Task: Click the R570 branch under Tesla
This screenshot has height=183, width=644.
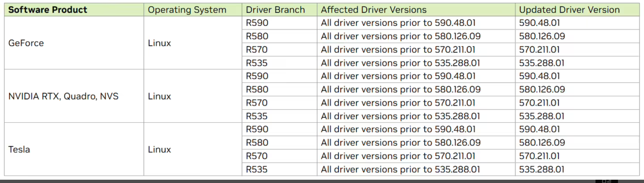Action: click(257, 156)
